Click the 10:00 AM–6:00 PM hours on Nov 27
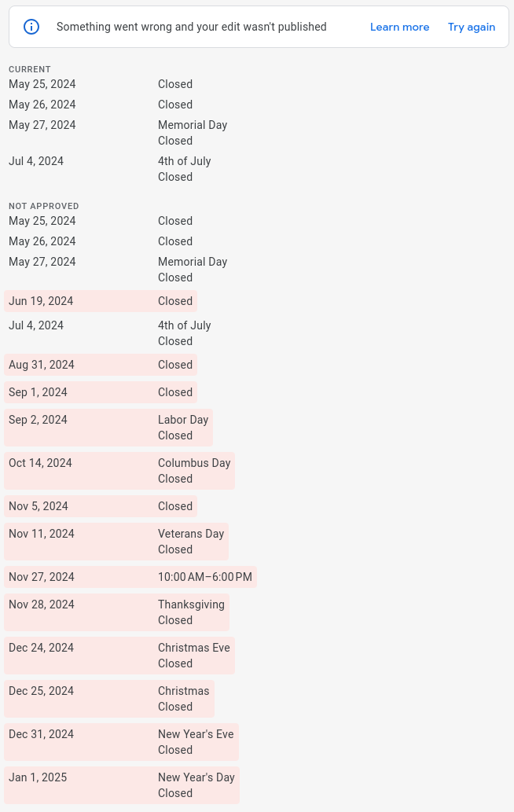Viewport: 514px width, 812px height. [205, 577]
